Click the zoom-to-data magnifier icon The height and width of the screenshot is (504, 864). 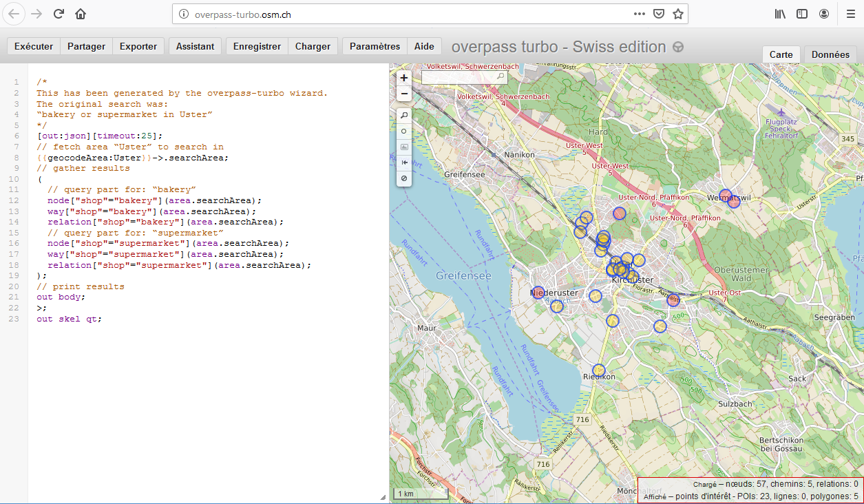(x=404, y=115)
